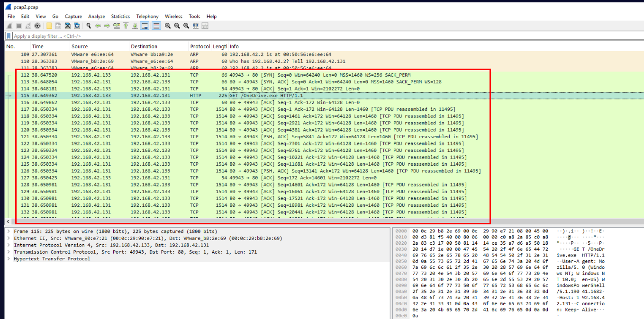Toggle auto-scroll during live capture
Screen dimensions: 644x319
pyautogui.click(x=145, y=26)
